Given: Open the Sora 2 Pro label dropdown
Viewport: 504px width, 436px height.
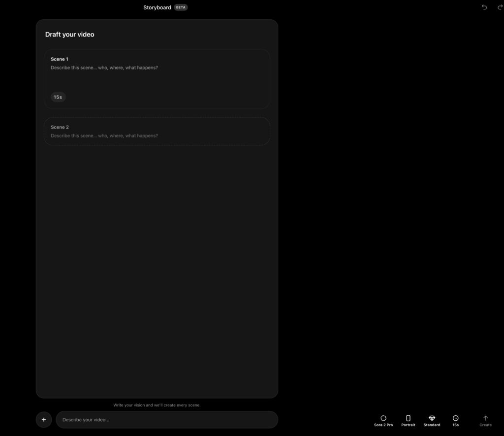Looking at the screenshot, I should [x=383, y=425].
